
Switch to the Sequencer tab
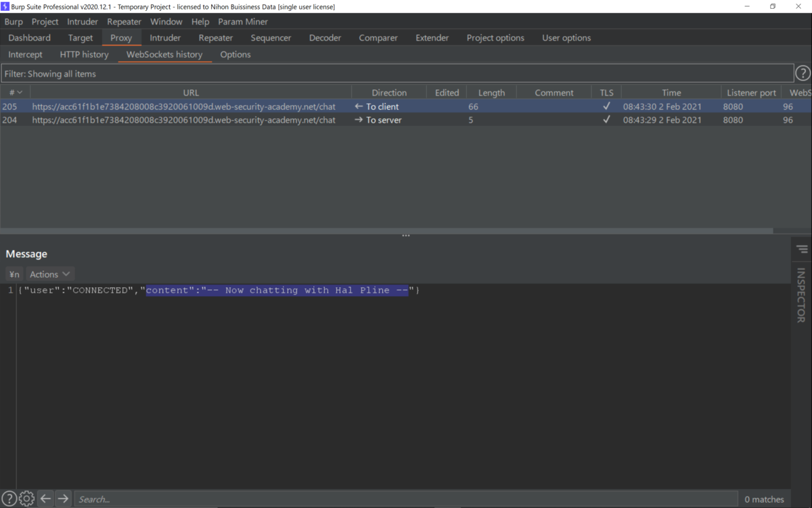point(271,38)
